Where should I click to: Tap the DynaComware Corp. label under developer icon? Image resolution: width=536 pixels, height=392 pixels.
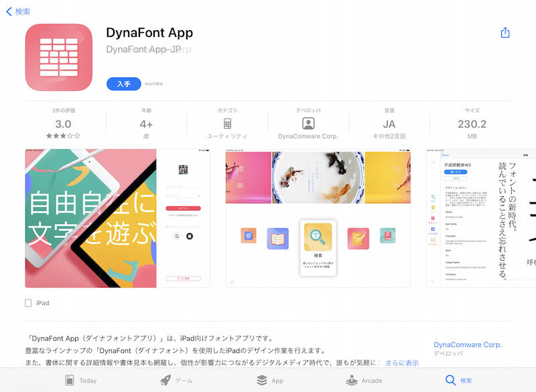[308, 136]
